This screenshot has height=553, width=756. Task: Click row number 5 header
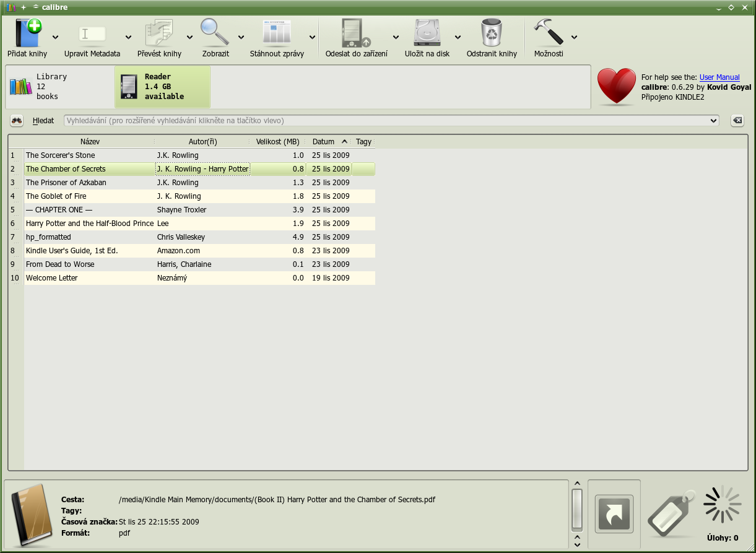point(16,210)
